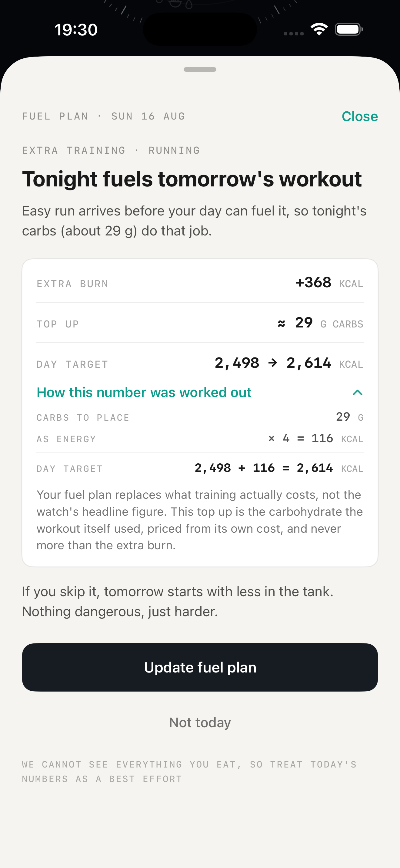Tap the status bar clock 19:30
The height and width of the screenshot is (868, 400).
(x=76, y=30)
